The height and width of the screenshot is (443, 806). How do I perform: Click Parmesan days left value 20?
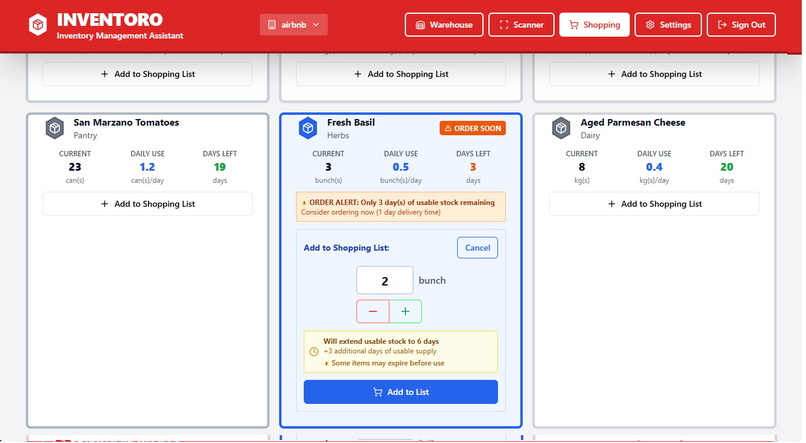coord(726,167)
